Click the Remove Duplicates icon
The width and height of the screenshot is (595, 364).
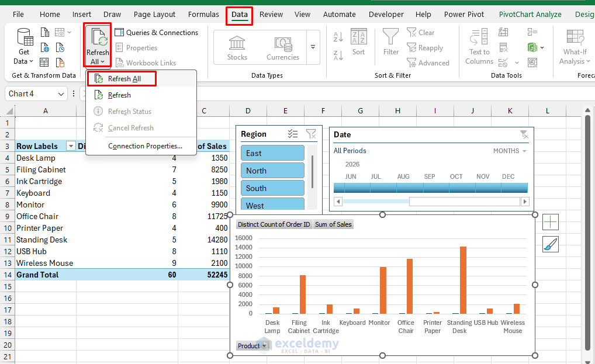[x=503, y=47]
